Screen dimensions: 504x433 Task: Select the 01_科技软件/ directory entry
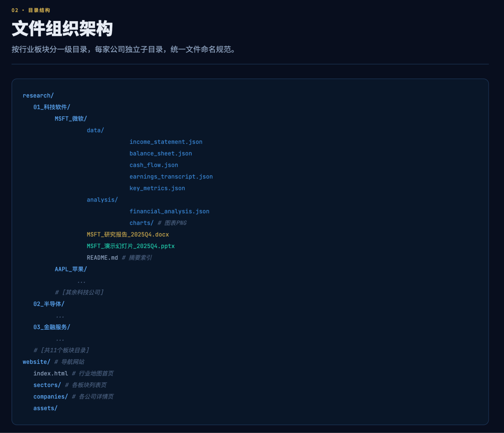[52, 107]
